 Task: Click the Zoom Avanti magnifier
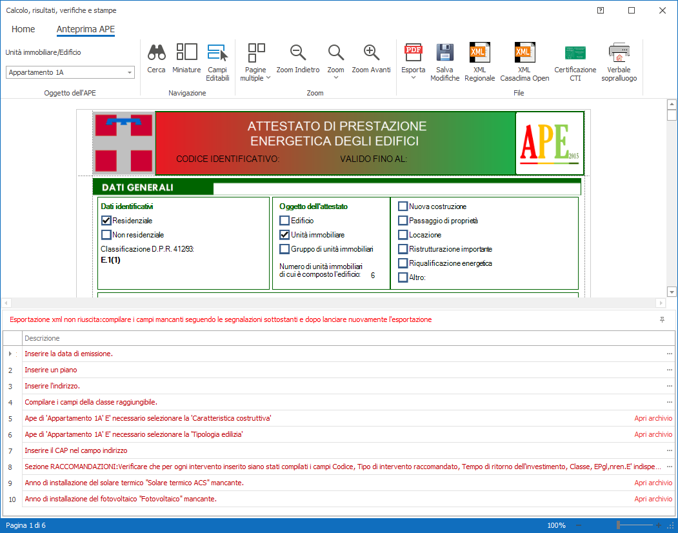[371, 58]
